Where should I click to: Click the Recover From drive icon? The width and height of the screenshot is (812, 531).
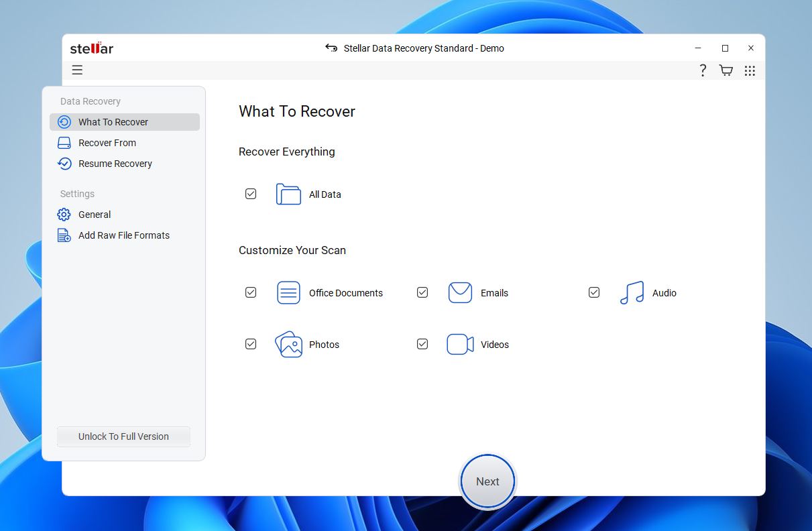64,143
